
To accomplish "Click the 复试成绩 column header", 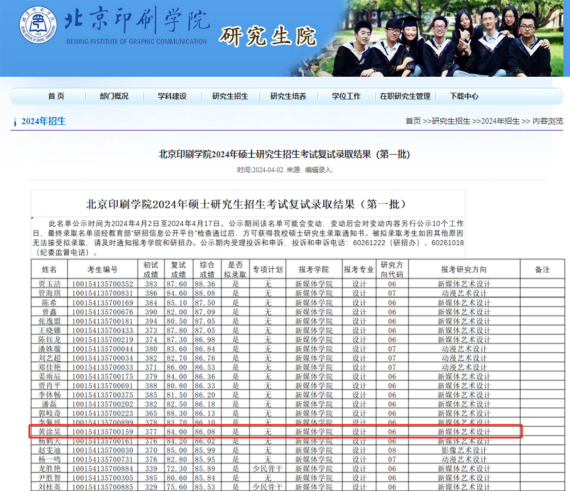I will (178, 269).
